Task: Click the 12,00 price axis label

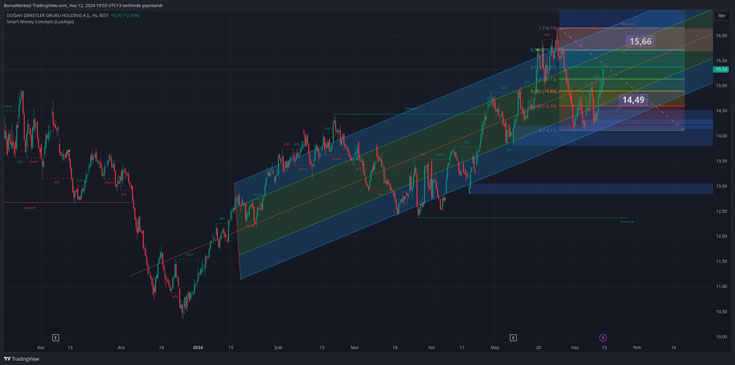Action: 722,236
